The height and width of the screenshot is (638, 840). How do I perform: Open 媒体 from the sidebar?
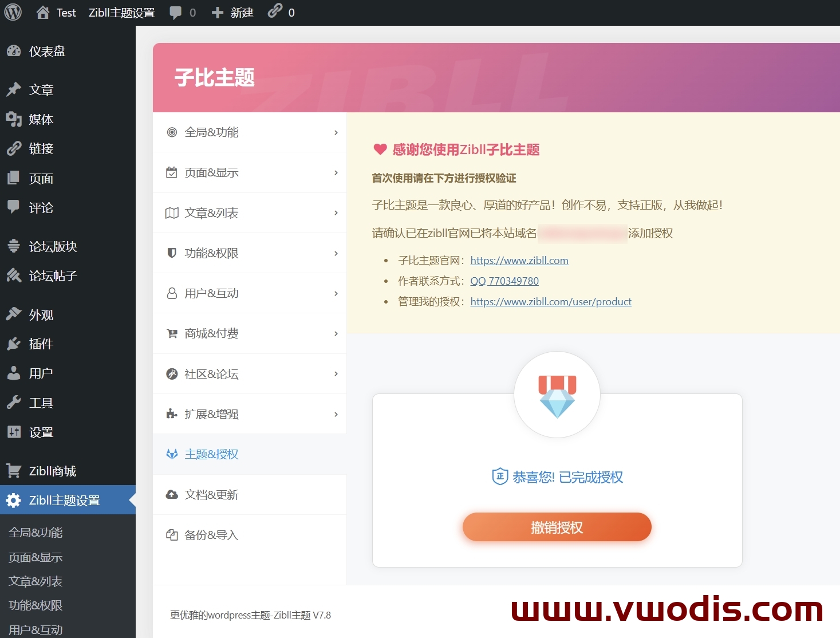click(40, 119)
